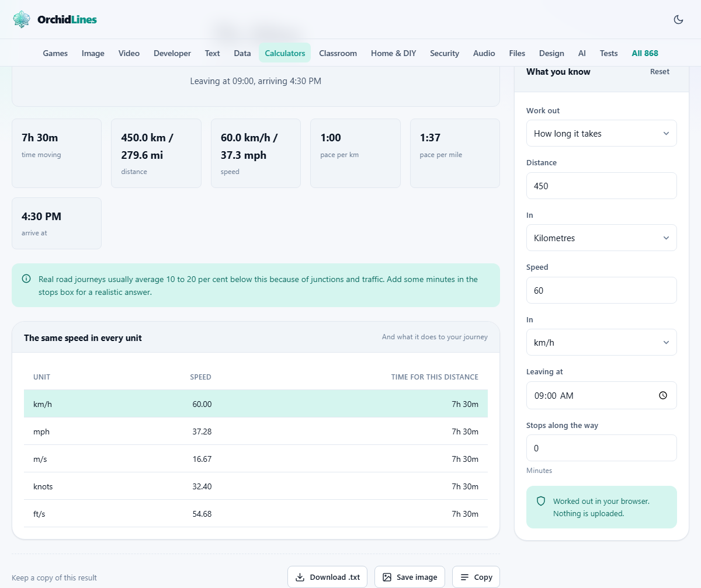Click the Distance input field showing 450
The width and height of the screenshot is (701, 588).
(x=601, y=186)
